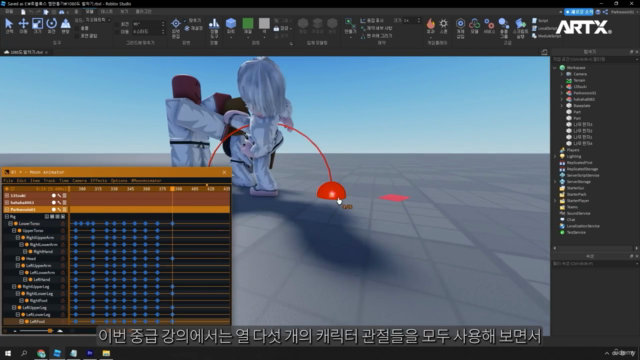Screen dimensions: 640x360
Task: Open the Test ribbon tab
Action: (107, 12)
